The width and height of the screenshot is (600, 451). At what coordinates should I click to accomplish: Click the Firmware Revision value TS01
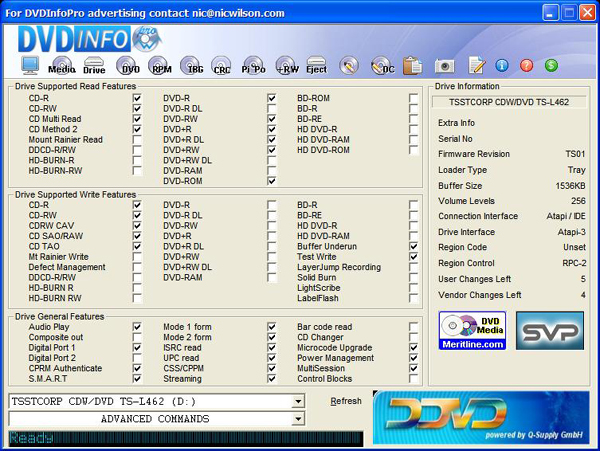(576, 154)
